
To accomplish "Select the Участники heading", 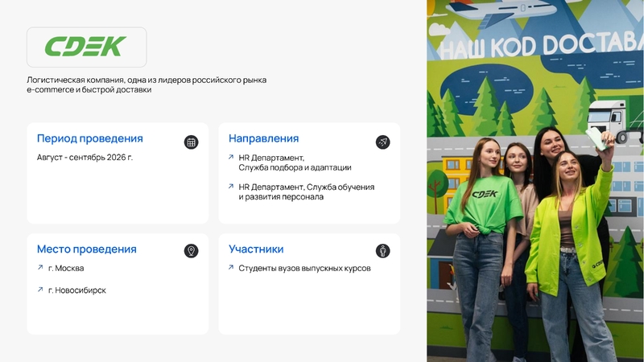I will (x=256, y=249).
